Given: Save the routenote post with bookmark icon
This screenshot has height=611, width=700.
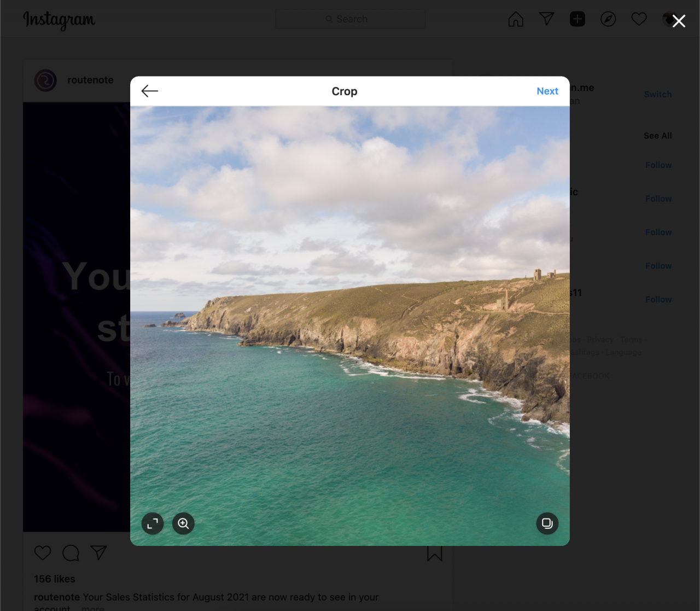Looking at the screenshot, I should (x=435, y=552).
